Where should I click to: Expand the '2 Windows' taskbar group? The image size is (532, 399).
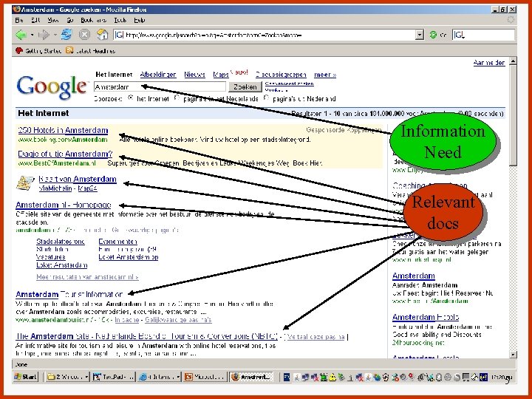pyautogui.click(x=86, y=377)
